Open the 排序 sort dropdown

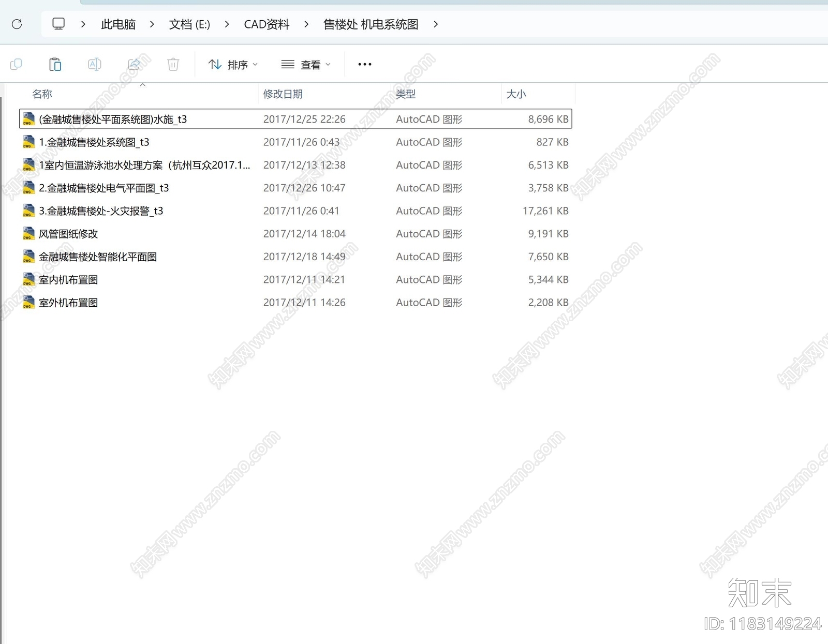tap(233, 65)
